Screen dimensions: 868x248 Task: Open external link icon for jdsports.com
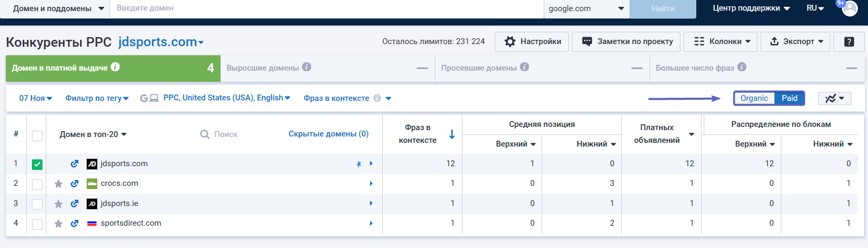tap(74, 164)
